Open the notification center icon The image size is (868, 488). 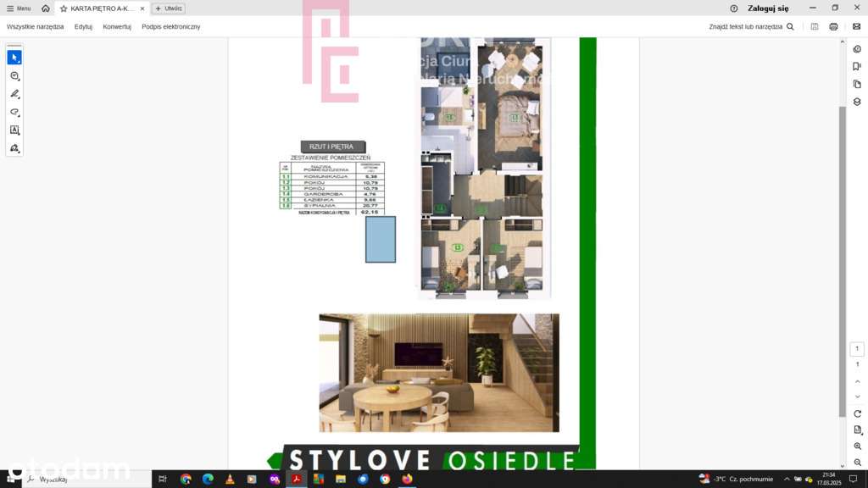click(854, 480)
